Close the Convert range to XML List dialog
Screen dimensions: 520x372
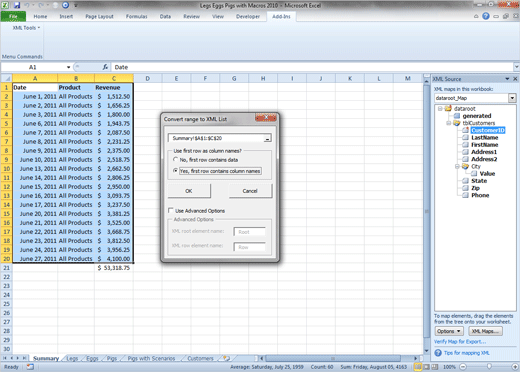(x=266, y=117)
